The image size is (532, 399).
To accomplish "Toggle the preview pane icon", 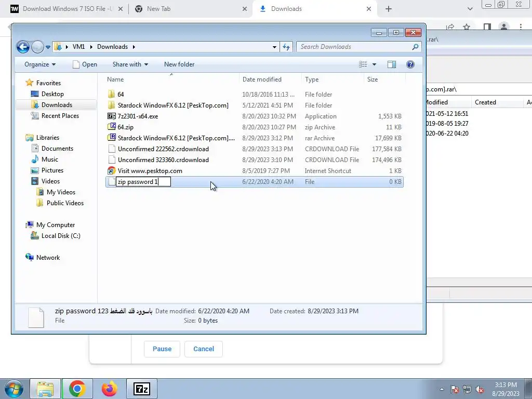I will 392,64.
